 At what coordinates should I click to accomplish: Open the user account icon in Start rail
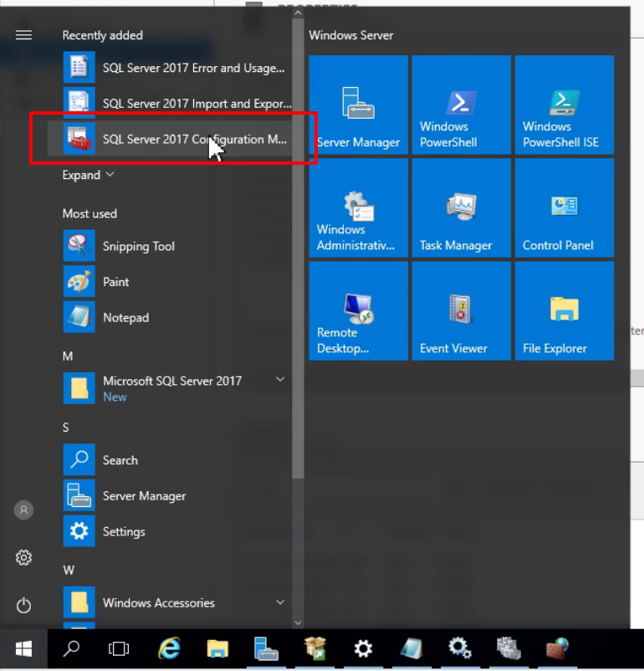point(23,510)
